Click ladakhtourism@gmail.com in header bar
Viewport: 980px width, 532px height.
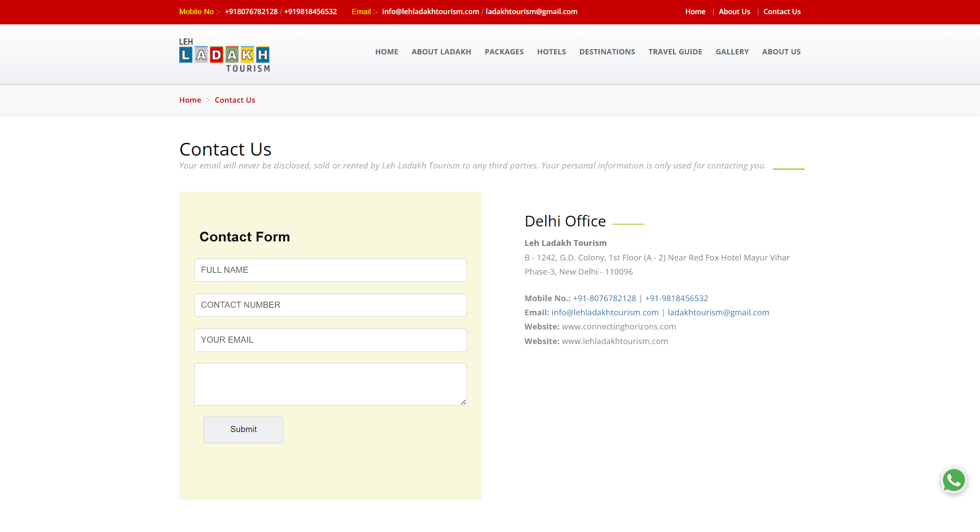tap(531, 12)
